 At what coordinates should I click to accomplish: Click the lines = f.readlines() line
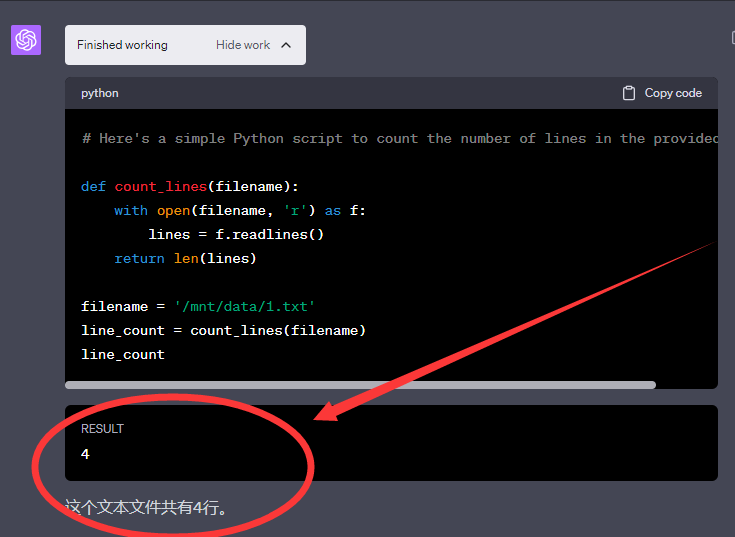[x=236, y=234]
